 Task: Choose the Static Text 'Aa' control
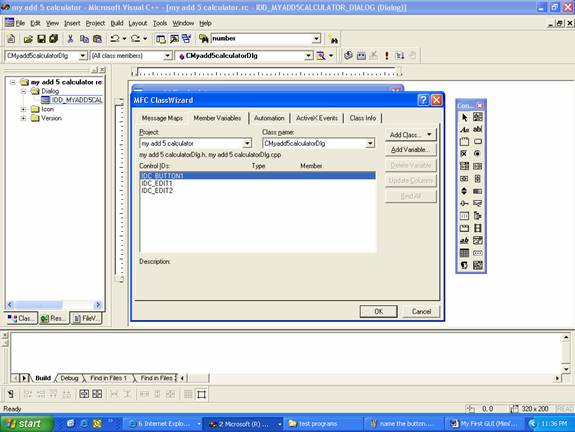point(465,129)
